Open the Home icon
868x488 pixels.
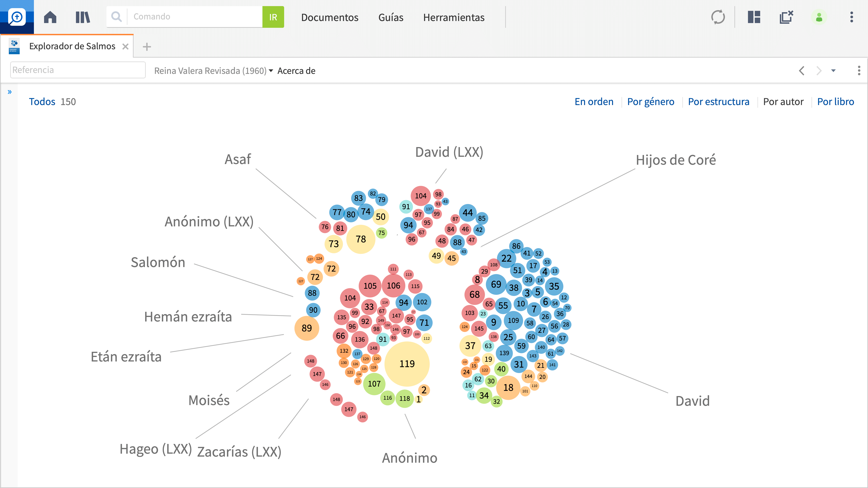(x=50, y=17)
